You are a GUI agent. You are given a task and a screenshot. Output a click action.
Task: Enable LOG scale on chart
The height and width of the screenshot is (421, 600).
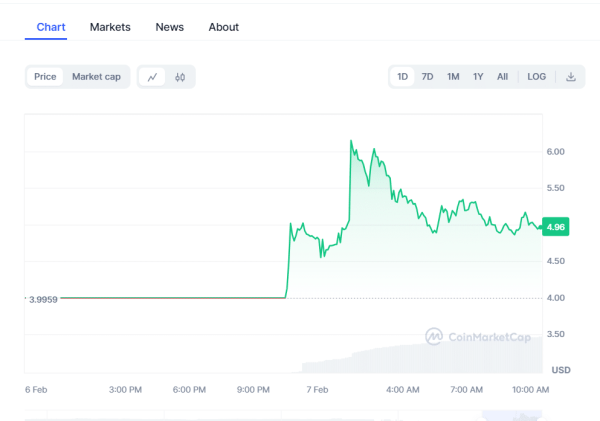tap(537, 77)
